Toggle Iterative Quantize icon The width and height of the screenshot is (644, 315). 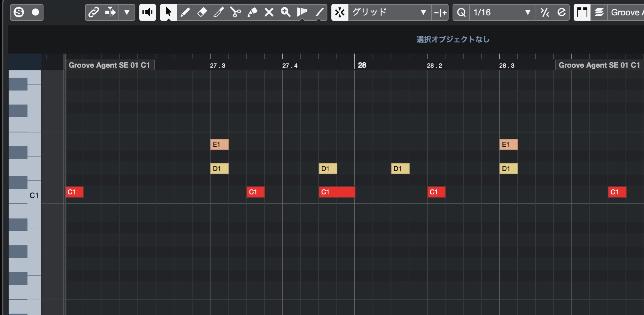tap(545, 12)
